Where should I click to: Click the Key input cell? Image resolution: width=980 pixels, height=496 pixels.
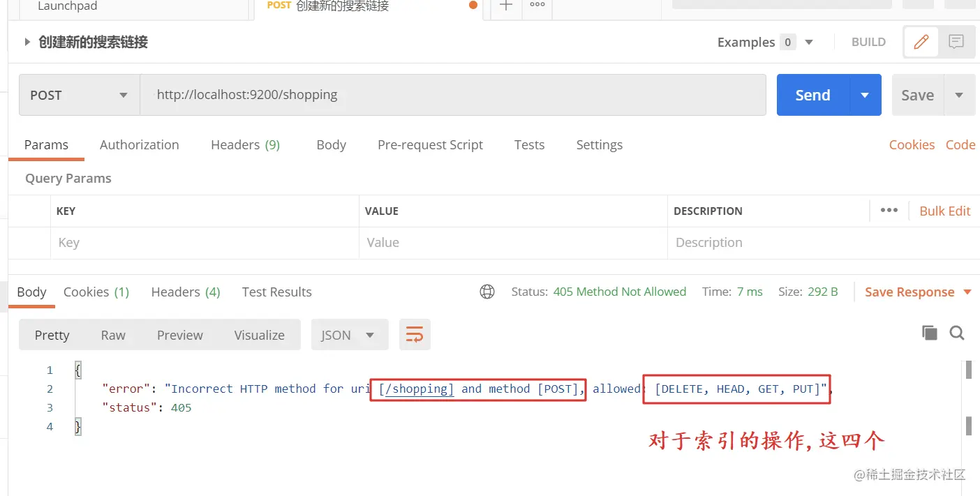click(205, 243)
